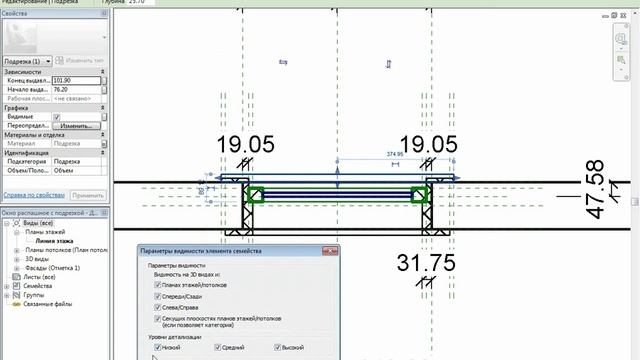Open the Линия этажа floor plan view
This screenshot has height=360, width=640.
click(54, 241)
